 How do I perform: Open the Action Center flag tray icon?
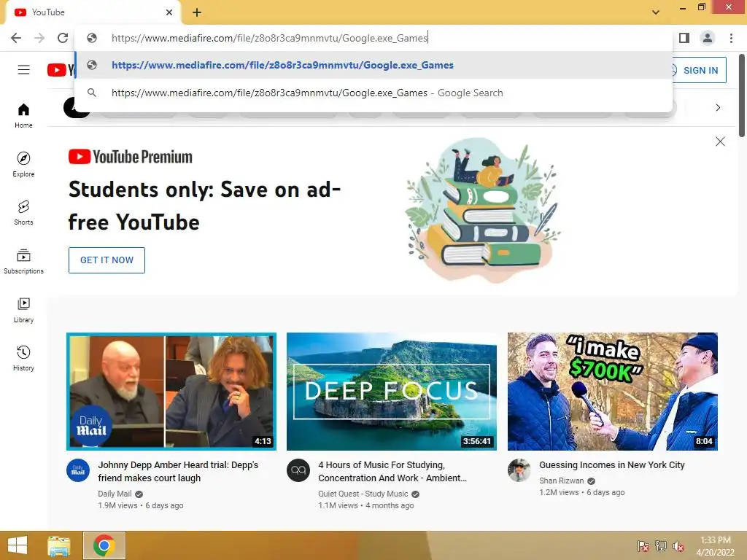click(643, 546)
